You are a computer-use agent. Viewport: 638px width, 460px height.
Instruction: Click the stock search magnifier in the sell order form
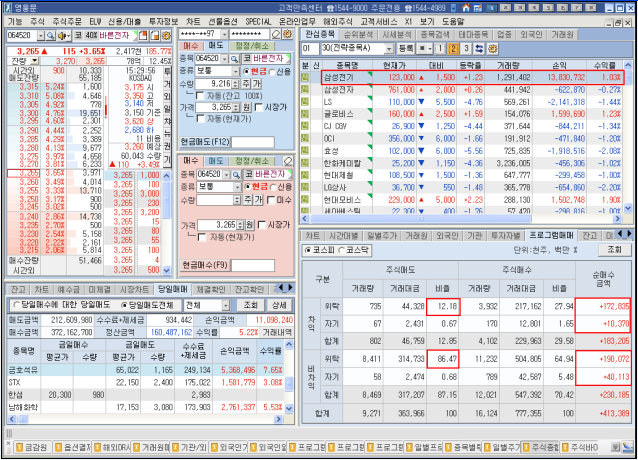click(x=235, y=59)
